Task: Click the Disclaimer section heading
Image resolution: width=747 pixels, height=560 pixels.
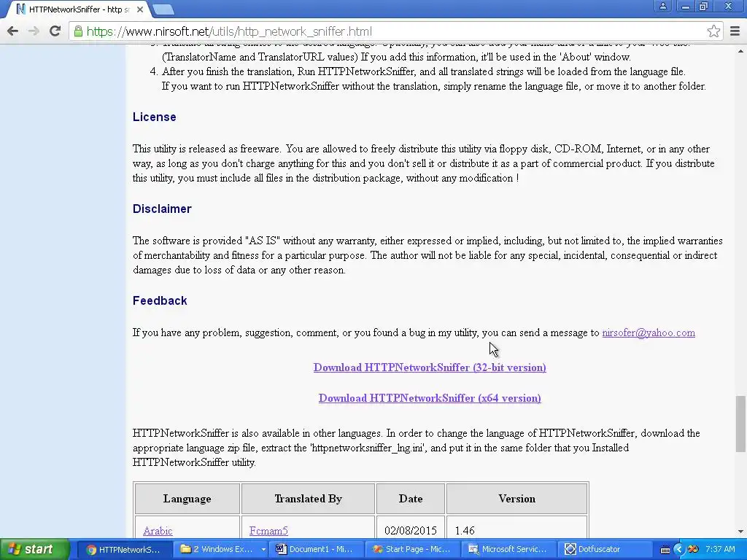Action: (x=162, y=209)
